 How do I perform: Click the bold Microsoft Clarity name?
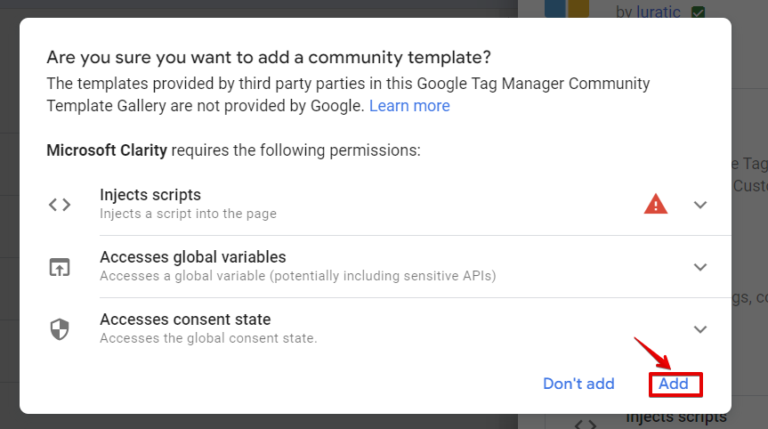point(107,150)
